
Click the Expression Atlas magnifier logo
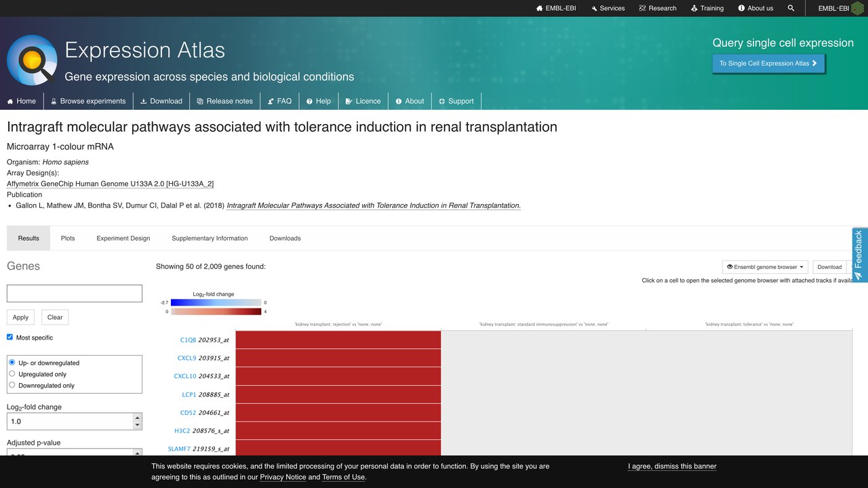pyautogui.click(x=32, y=60)
